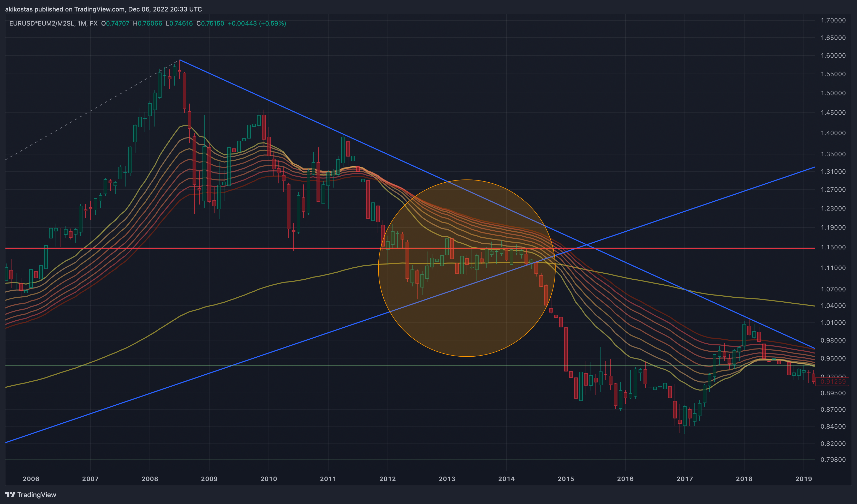This screenshot has height=504, width=857.
Task: Click the 1.70000 price axis label
Action: (x=833, y=20)
